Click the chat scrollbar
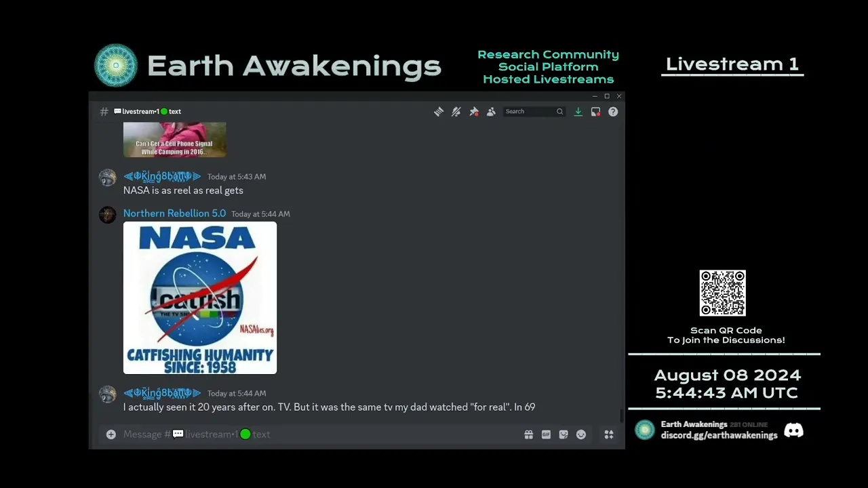The image size is (868, 488). (x=620, y=415)
